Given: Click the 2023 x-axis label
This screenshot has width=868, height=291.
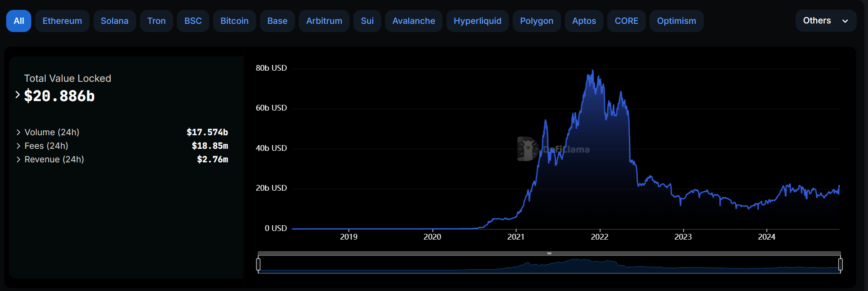Looking at the screenshot, I should (x=683, y=237).
